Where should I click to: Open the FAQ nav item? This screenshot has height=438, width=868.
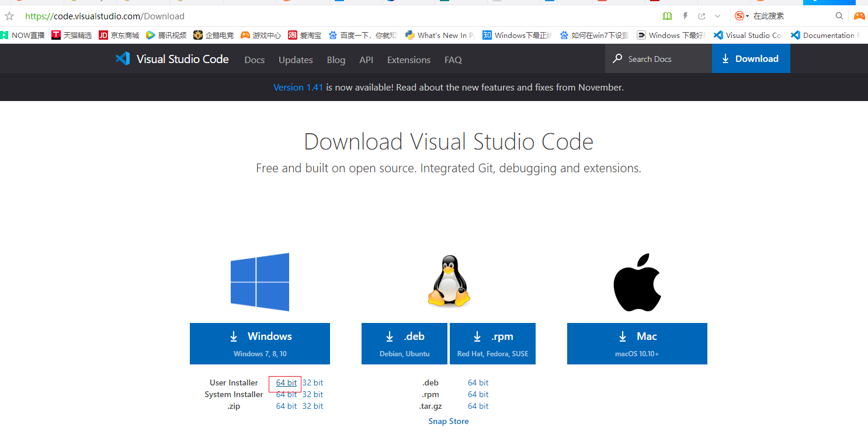[453, 60]
